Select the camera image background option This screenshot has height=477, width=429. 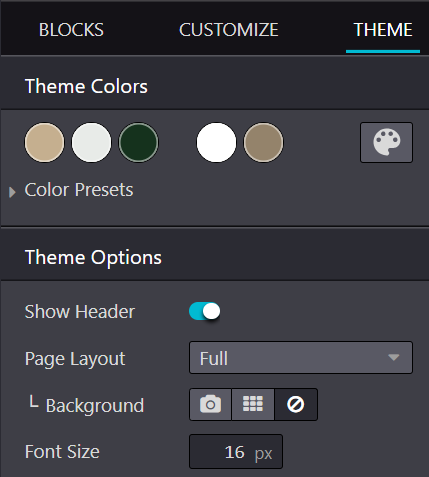click(x=210, y=404)
